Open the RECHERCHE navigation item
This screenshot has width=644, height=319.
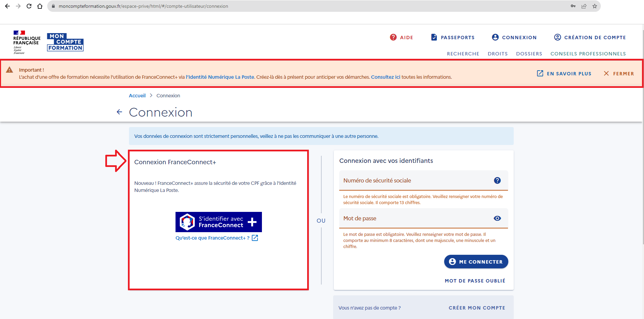463,54
